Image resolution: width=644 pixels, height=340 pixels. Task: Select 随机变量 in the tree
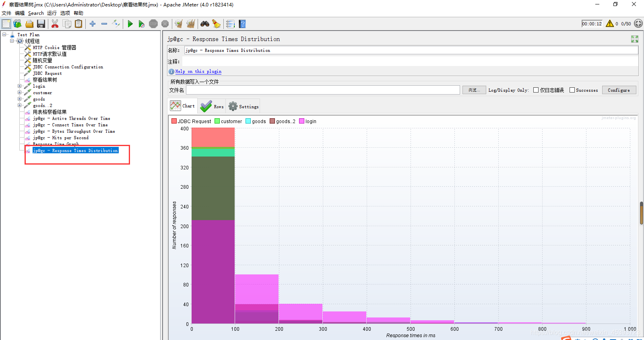tap(42, 60)
